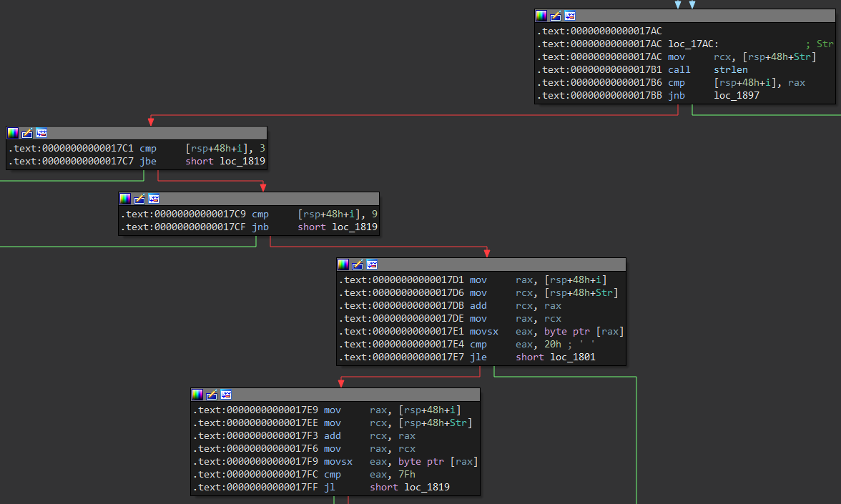Click the group nodes icon on the loc_17AC node
The image size is (841, 504).
click(570, 16)
